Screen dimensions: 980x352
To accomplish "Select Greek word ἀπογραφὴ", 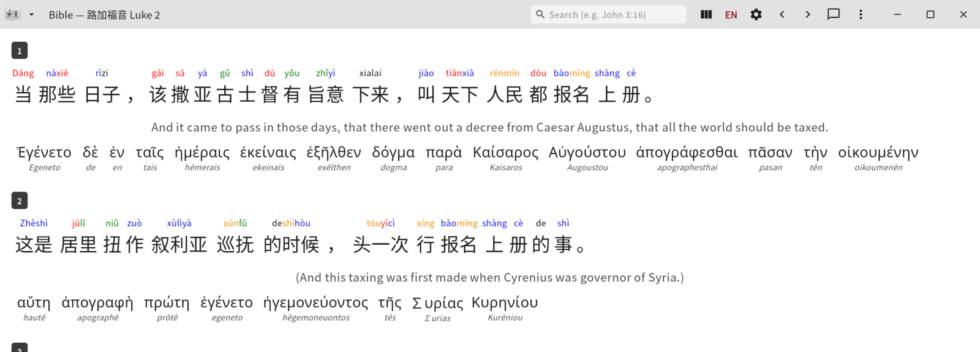I will (x=97, y=303).
